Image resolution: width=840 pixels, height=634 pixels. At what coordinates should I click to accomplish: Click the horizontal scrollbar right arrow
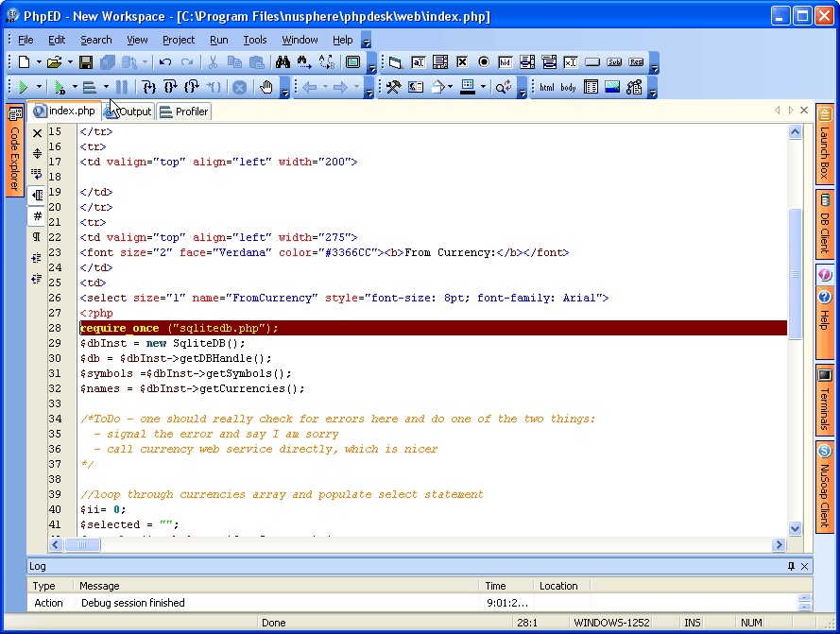pyautogui.click(x=780, y=545)
